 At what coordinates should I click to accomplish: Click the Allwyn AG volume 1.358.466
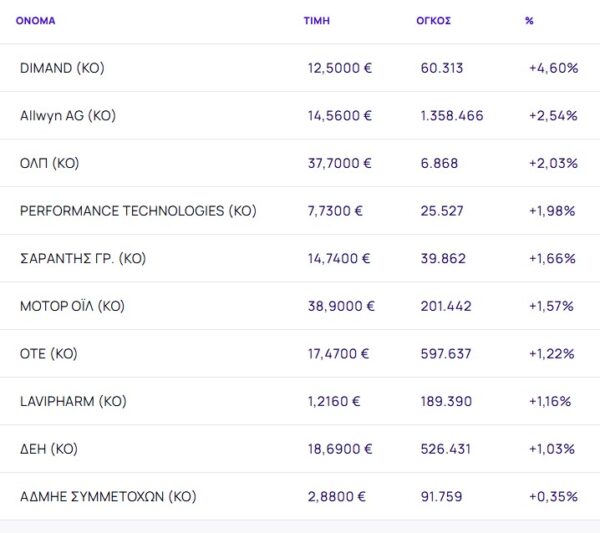[452, 116]
